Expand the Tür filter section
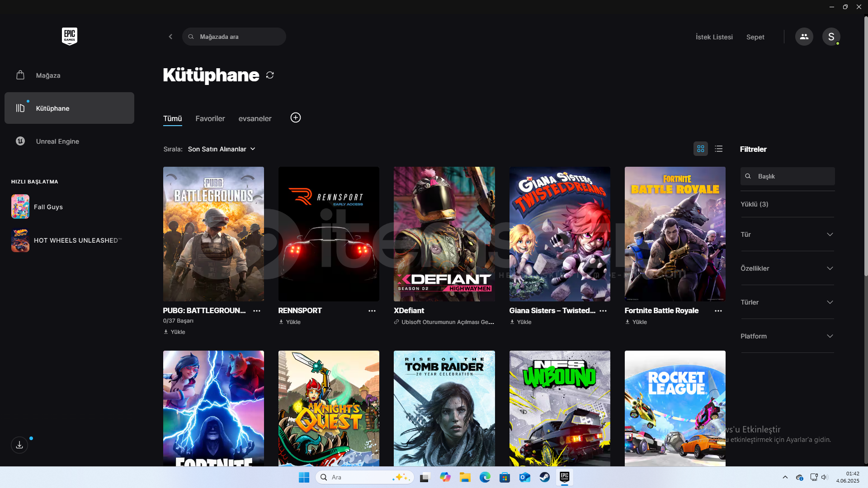The height and width of the screenshot is (488, 868). coord(787,235)
